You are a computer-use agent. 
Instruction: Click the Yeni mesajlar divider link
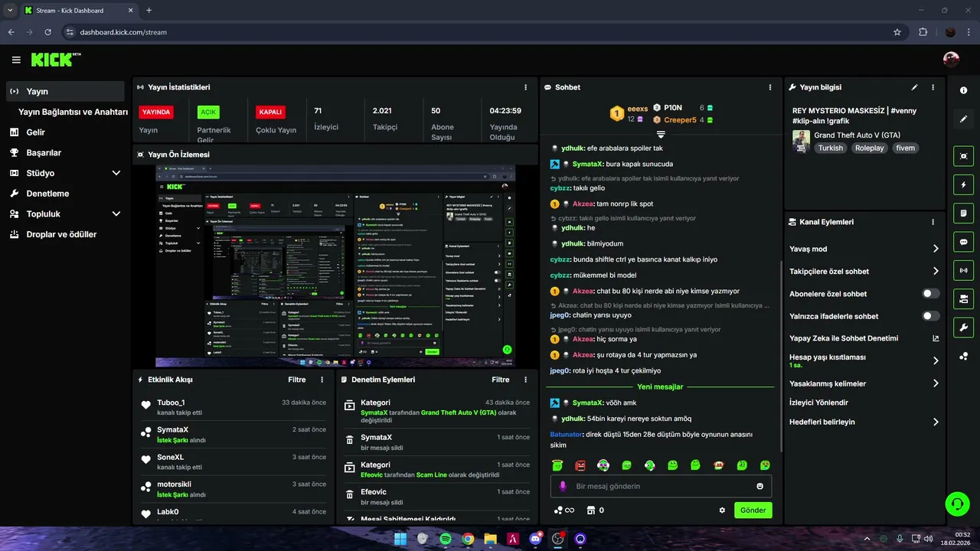point(660,386)
